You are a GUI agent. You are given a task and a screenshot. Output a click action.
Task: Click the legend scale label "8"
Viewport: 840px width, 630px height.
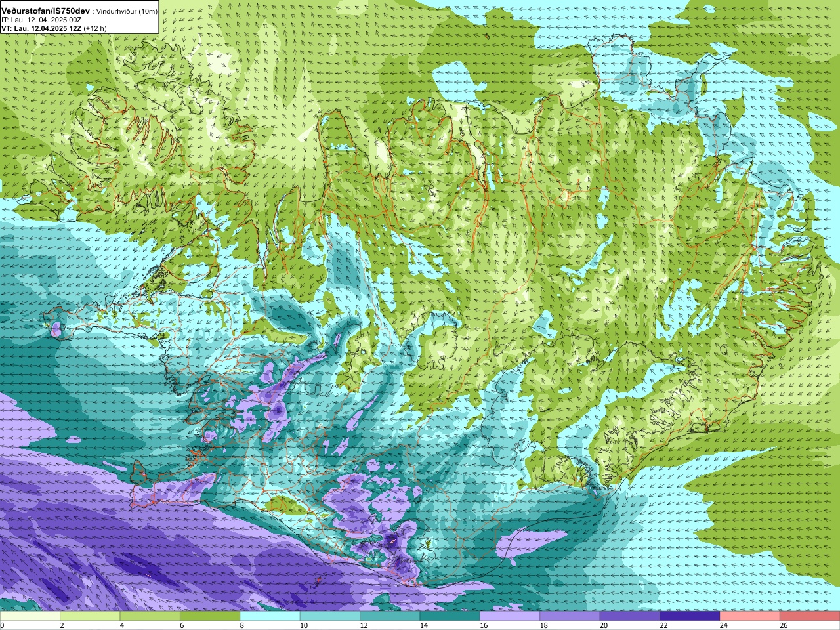242,625
